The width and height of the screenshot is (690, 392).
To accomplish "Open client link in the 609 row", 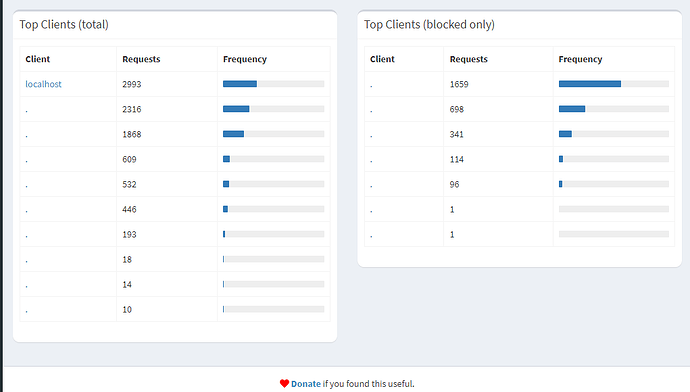I will coord(26,161).
